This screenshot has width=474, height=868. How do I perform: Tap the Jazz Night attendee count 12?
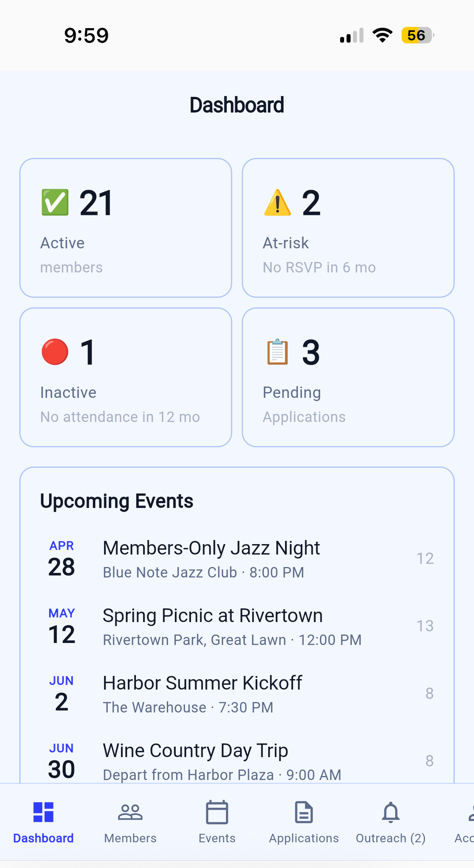(425, 559)
